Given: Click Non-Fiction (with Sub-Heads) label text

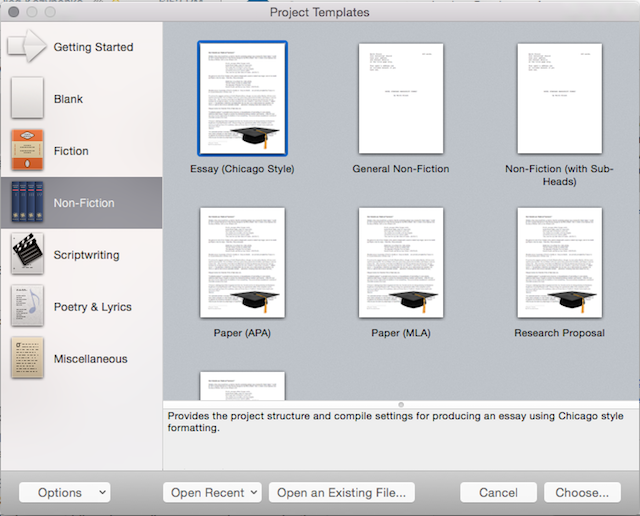Looking at the screenshot, I should (x=559, y=175).
